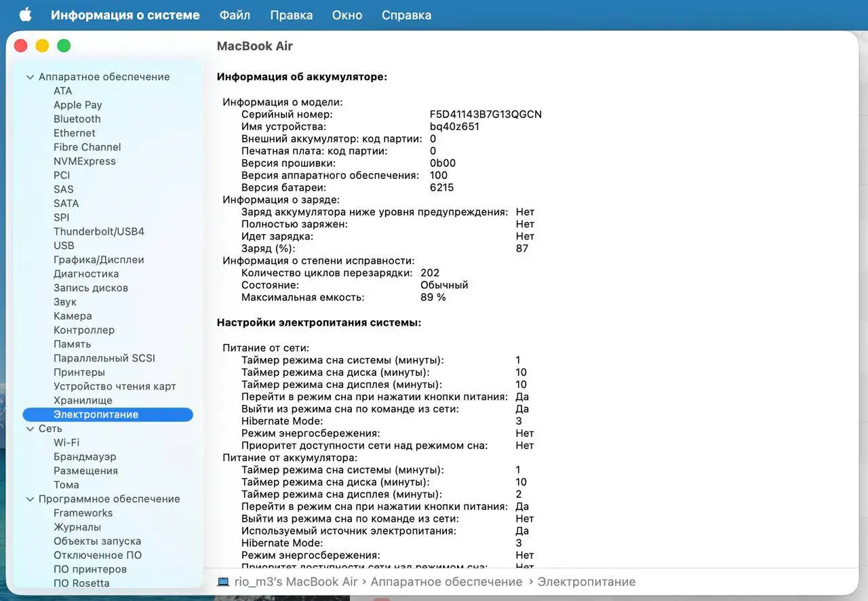
Task: Select Bluetooth in the sidebar
Action: click(x=77, y=119)
